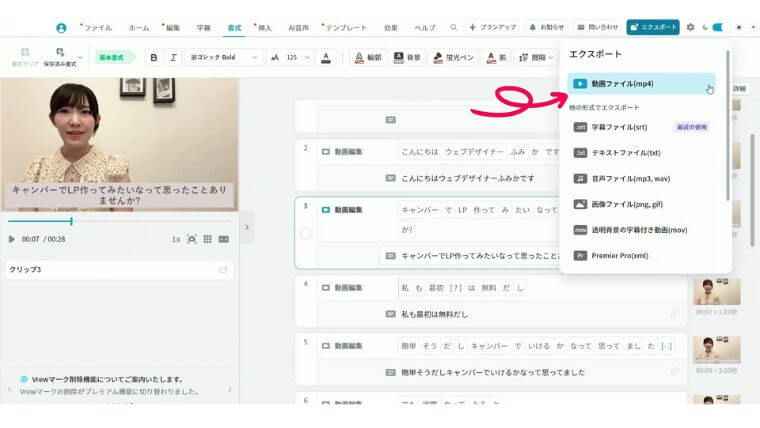Toggle the caption display icon under preview

(223, 239)
